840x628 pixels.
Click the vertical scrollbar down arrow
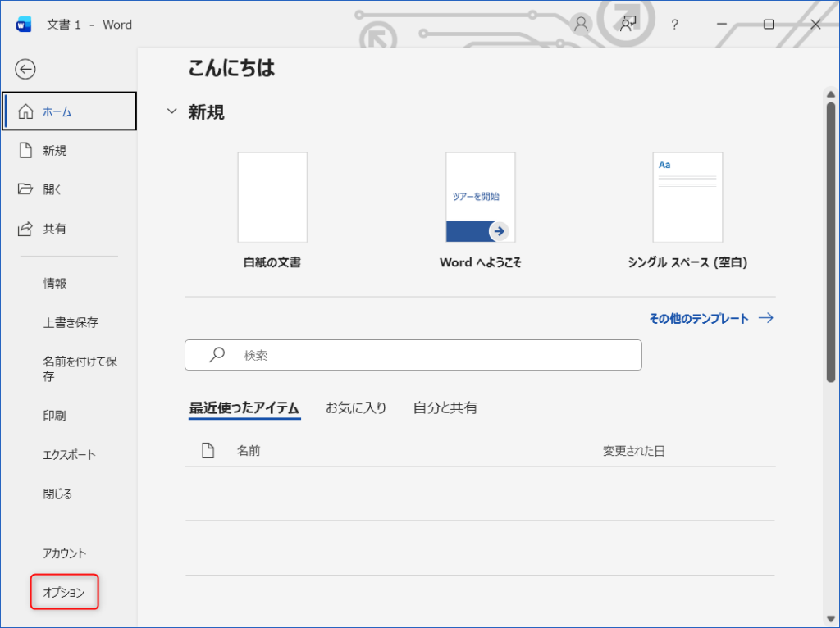829,617
